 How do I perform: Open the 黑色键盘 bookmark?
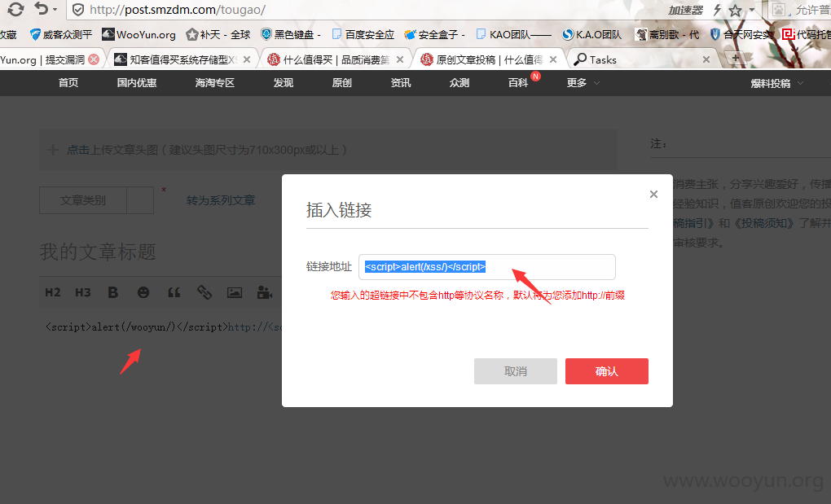[x=291, y=34]
